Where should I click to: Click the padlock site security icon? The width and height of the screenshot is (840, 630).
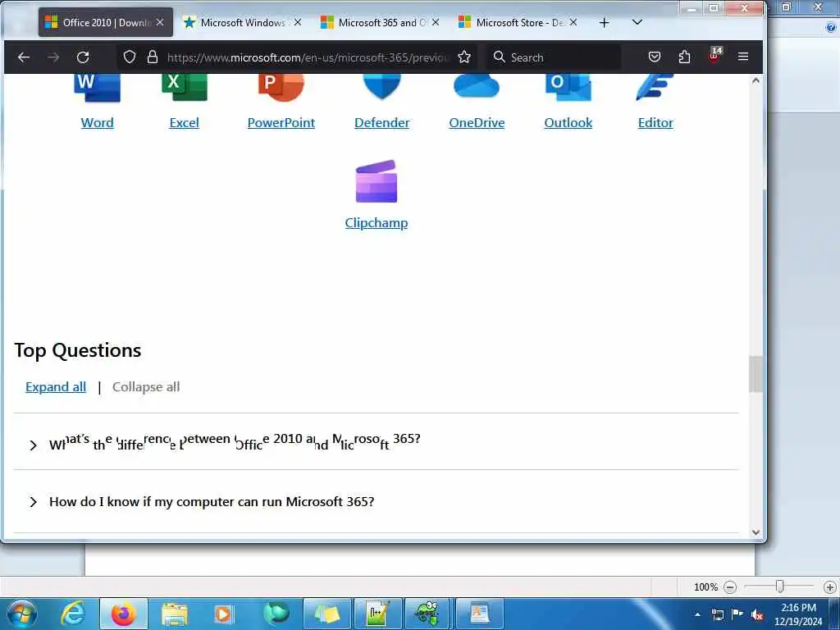[x=153, y=57]
